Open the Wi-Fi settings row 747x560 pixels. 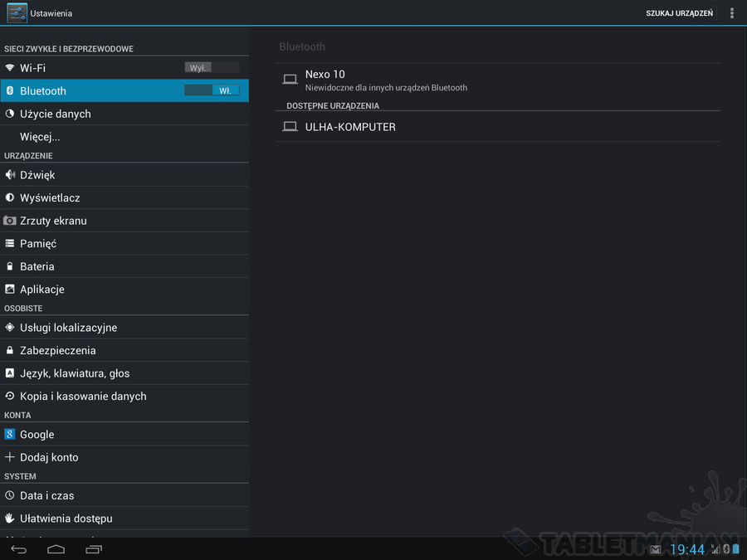click(124, 68)
